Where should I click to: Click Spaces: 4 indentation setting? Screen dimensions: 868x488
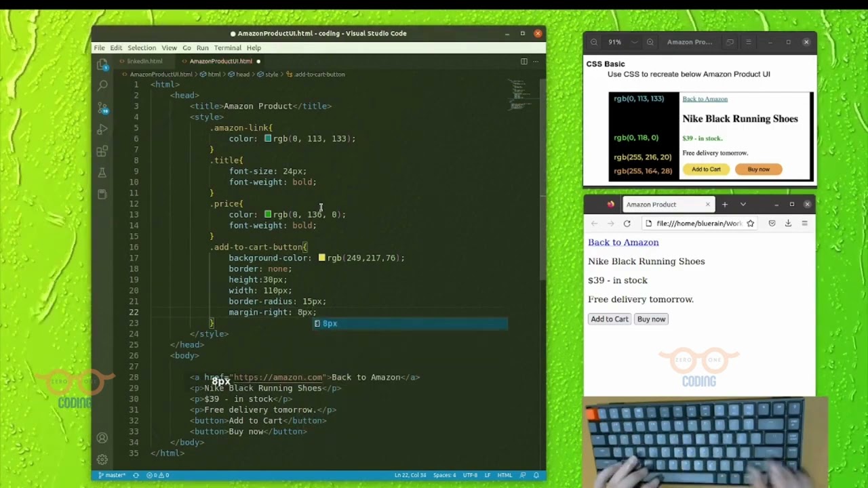[445, 475]
